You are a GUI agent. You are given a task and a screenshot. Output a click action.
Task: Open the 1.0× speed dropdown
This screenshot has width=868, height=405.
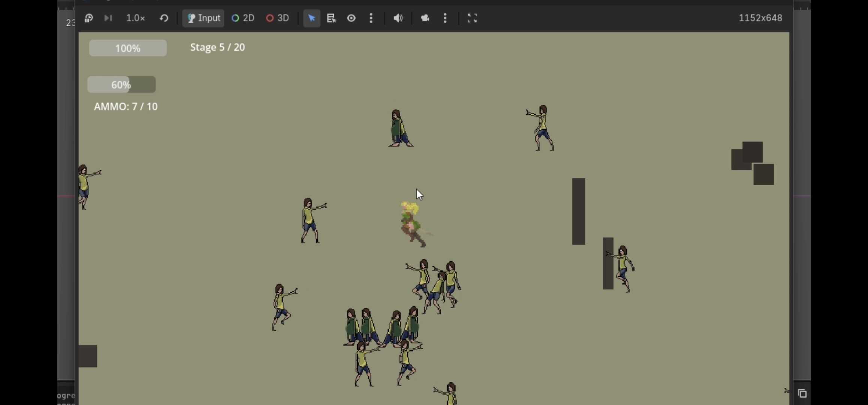pos(135,18)
